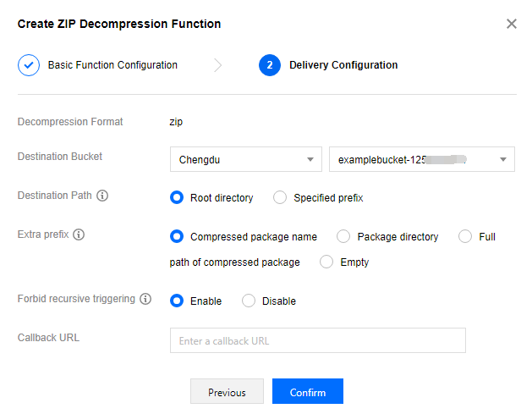The height and width of the screenshot is (414, 532).
Task: Select Full path of compressed package
Action: click(464, 237)
